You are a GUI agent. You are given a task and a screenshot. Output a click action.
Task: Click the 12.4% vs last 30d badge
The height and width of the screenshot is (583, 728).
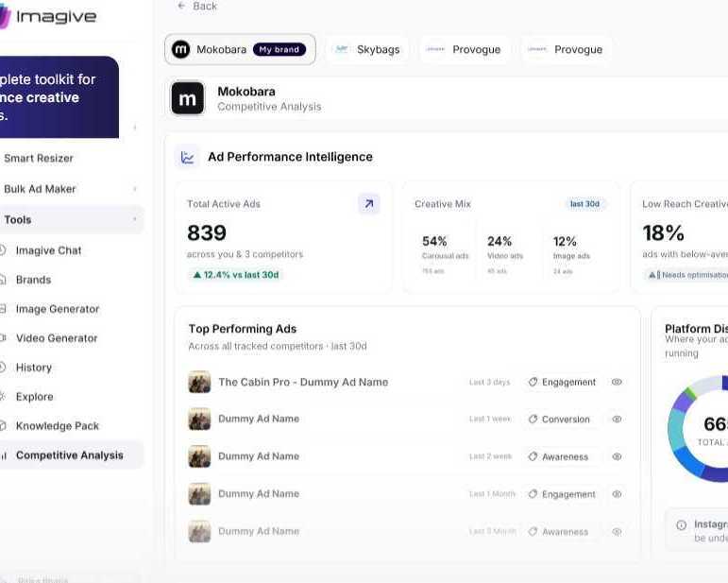click(236, 275)
